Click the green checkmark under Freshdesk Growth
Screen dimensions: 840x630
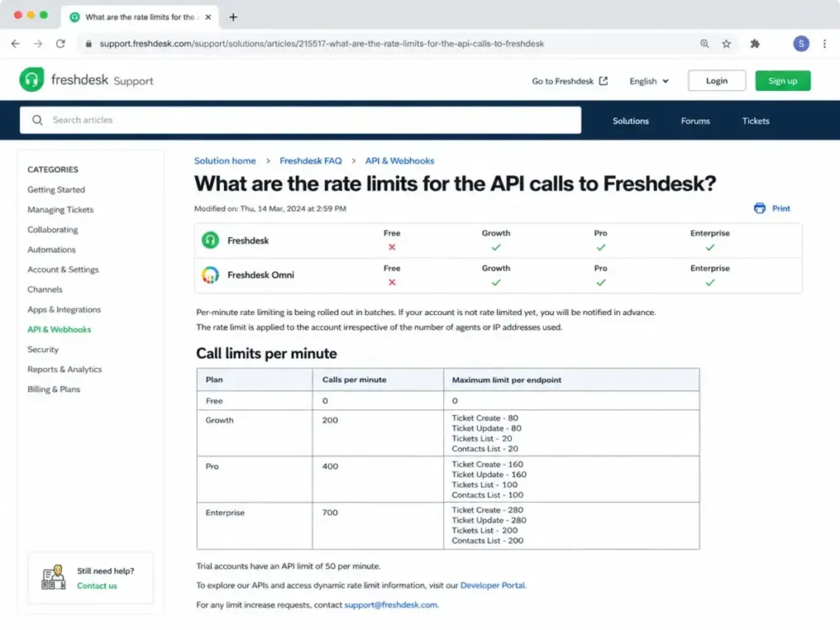[496, 248]
